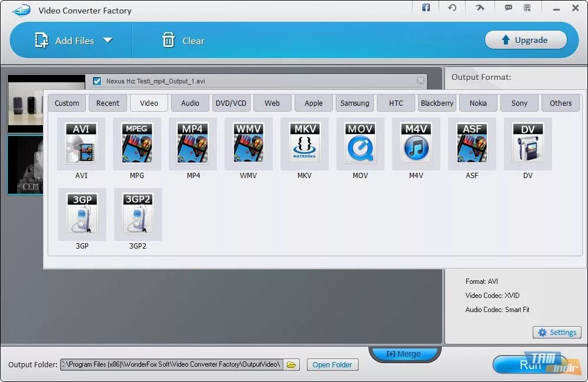Image resolution: width=588 pixels, height=382 pixels.
Task: Select the CEM video thumbnail
Action: pyautogui.click(x=25, y=165)
